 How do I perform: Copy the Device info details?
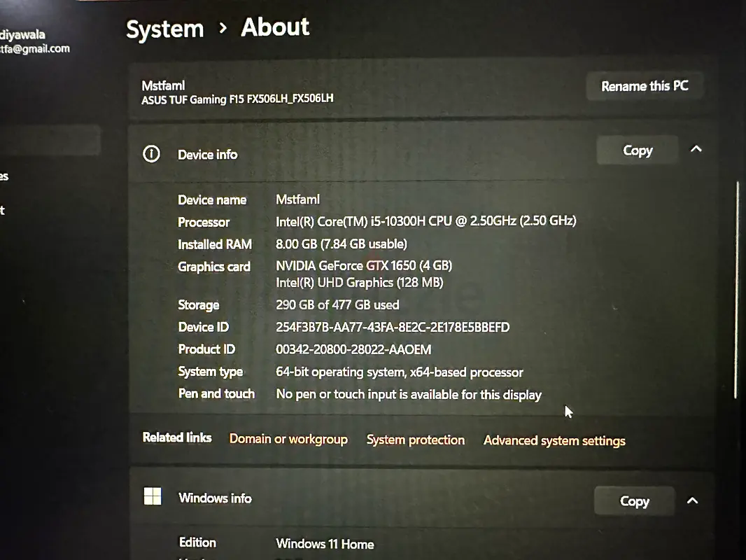[638, 150]
